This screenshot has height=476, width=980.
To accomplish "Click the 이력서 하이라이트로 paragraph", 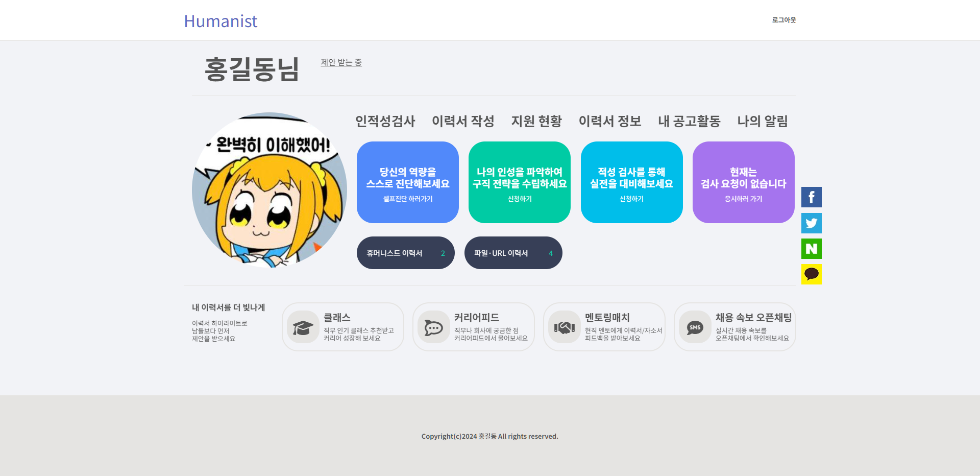I will point(219,331).
